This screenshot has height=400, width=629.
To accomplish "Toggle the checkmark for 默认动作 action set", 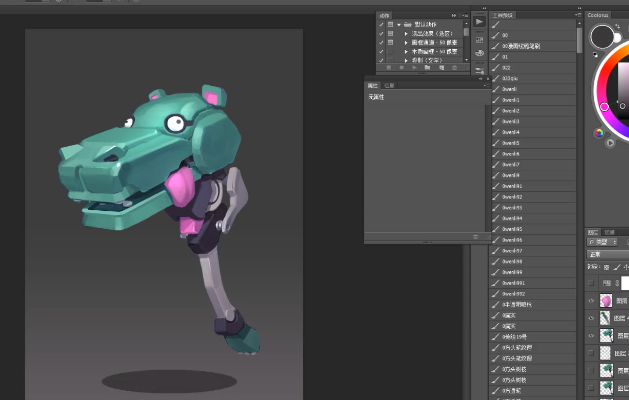I will tap(381, 24).
